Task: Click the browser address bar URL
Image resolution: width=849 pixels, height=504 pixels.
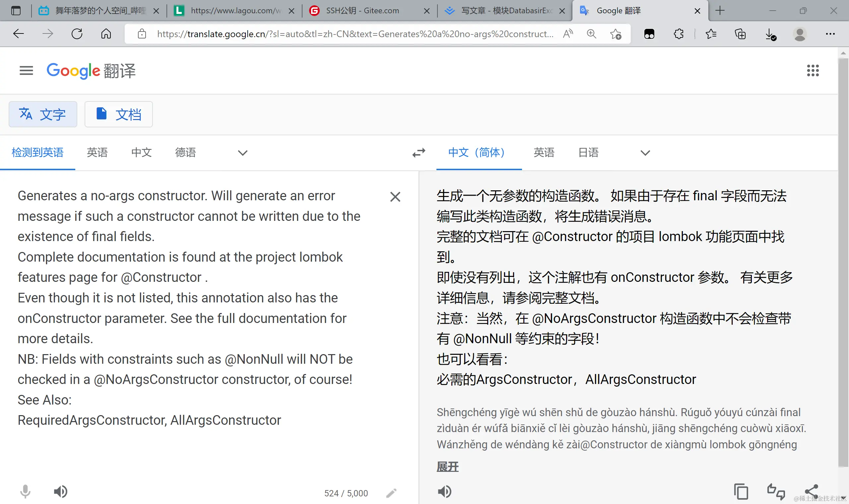Action: (x=355, y=33)
